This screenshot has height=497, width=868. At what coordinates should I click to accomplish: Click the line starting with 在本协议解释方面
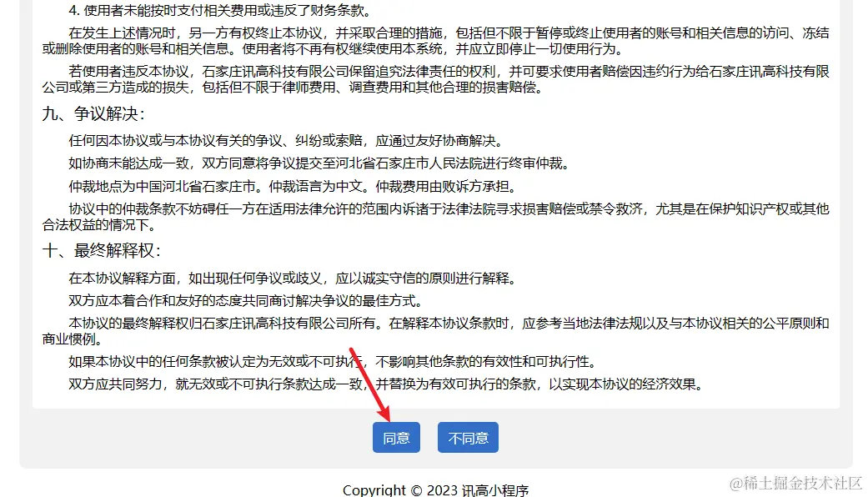[x=293, y=278]
